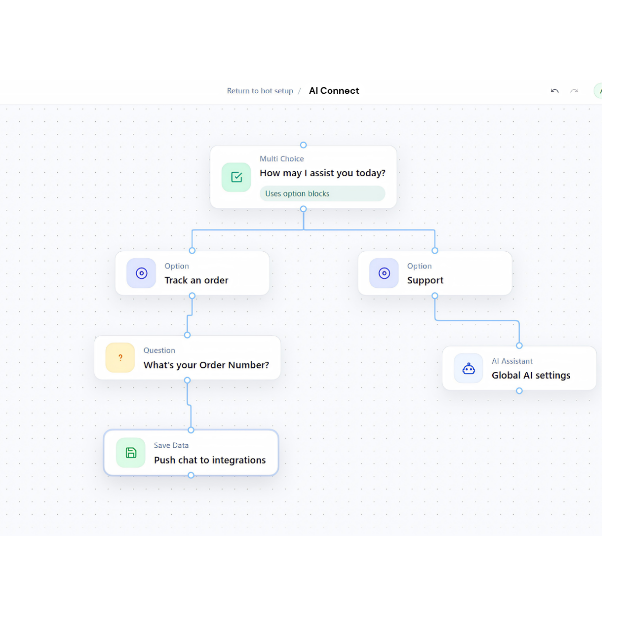Click the Track an order option icon

click(142, 273)
